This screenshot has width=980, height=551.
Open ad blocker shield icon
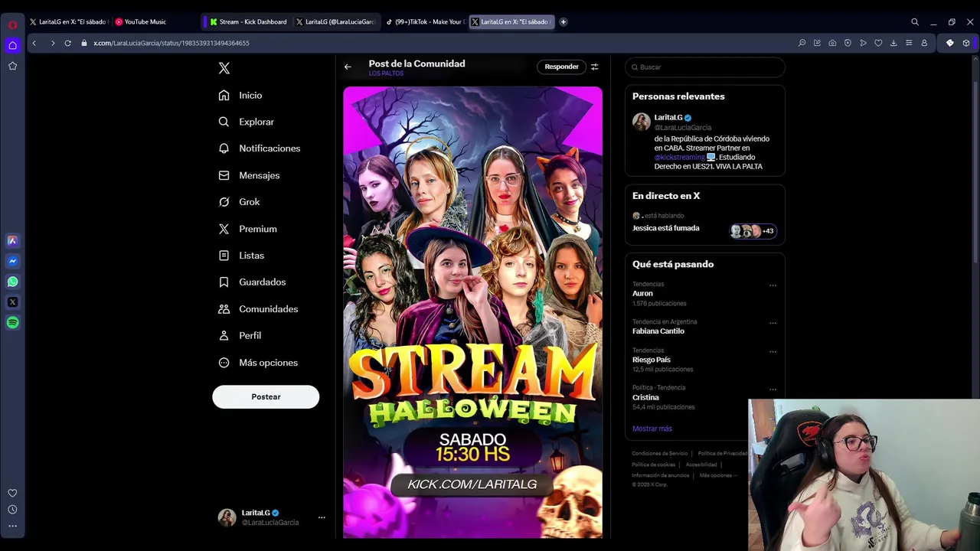tap(848, 43)
